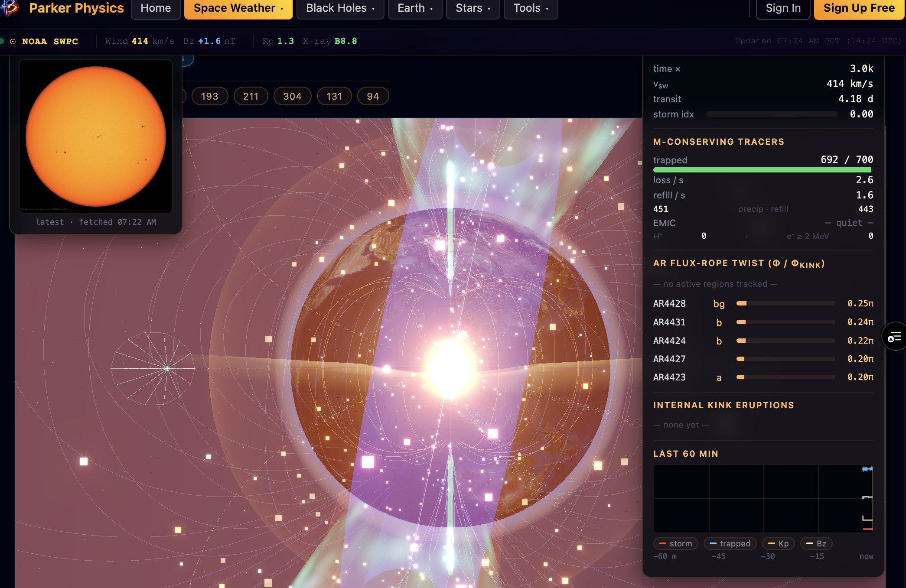The image size is (906, 588).
Task: Expand the Earth dropdown menu
Action: (x=415, y=8)
